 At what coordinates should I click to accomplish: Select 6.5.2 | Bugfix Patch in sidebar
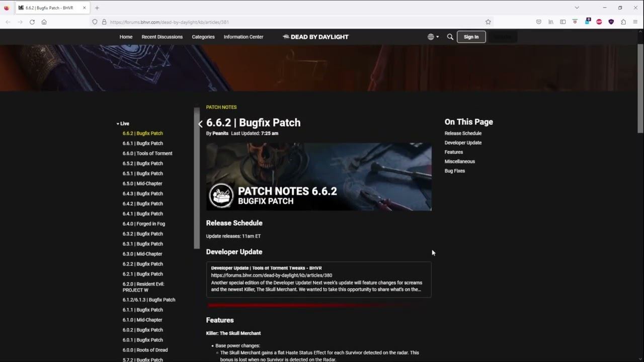click(x=143, y=163)
